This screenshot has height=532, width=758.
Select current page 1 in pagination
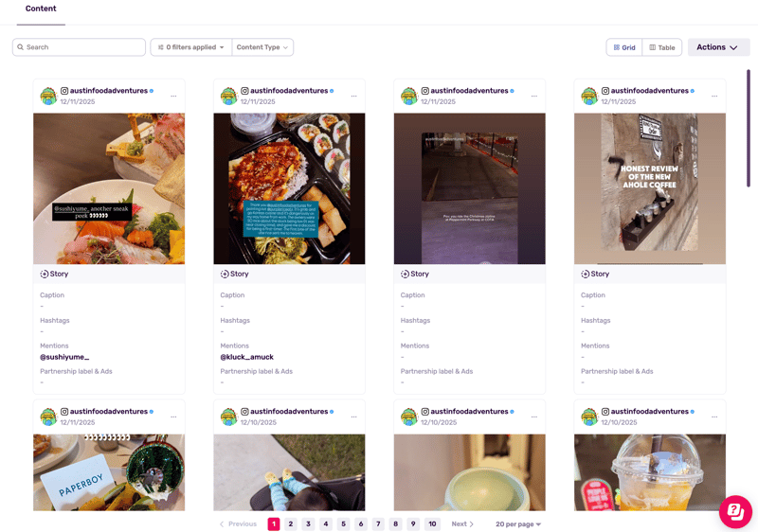click(x=274, y=523)
